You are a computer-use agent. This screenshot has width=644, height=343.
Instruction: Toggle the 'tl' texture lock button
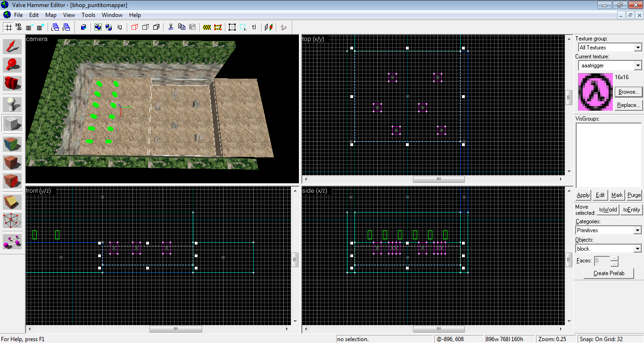(x=254, y=27)
